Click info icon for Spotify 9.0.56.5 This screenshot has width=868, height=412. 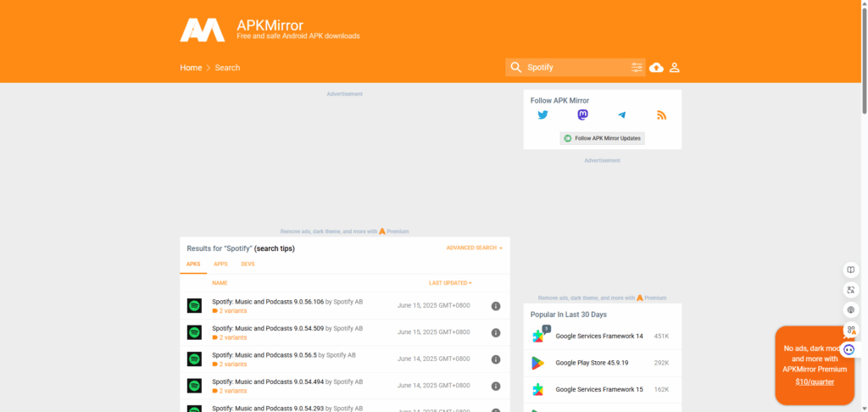tap(496, 359)
